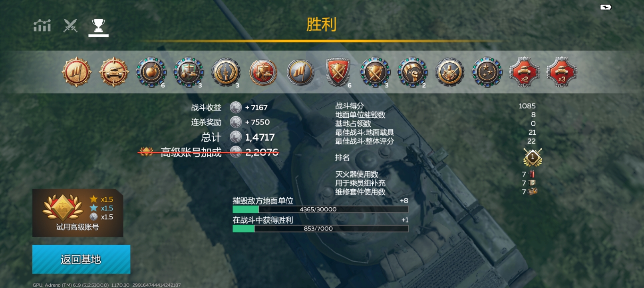This screenshot has height=288, width=644.
Task: Click the crossed-out 高级账号加成 bonus line
Action: click(209, 152)
